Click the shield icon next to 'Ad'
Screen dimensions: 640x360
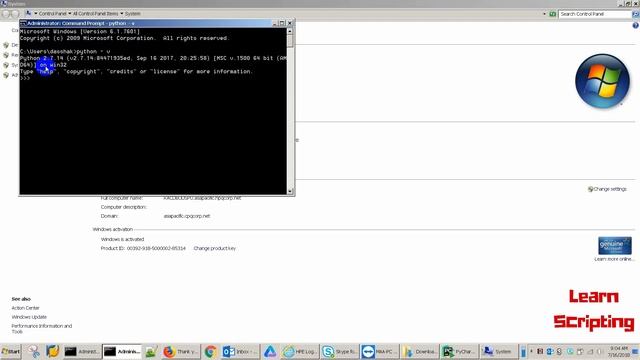[x=6, y=75]
